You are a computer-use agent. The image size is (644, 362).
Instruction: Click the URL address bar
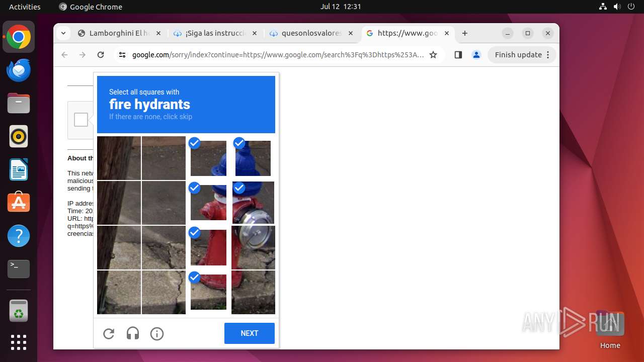click(x=278, y=55)
